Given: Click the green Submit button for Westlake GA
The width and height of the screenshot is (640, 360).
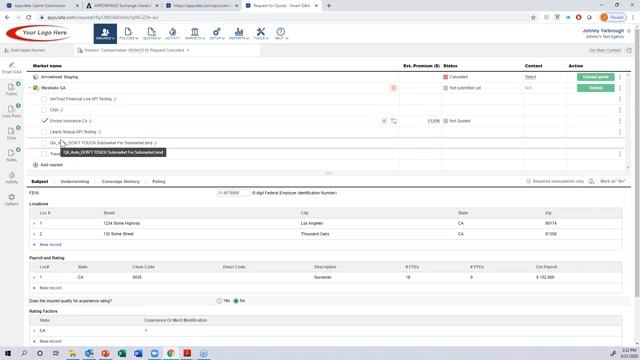Looking at the screenshot, I should tap(596, 88).
